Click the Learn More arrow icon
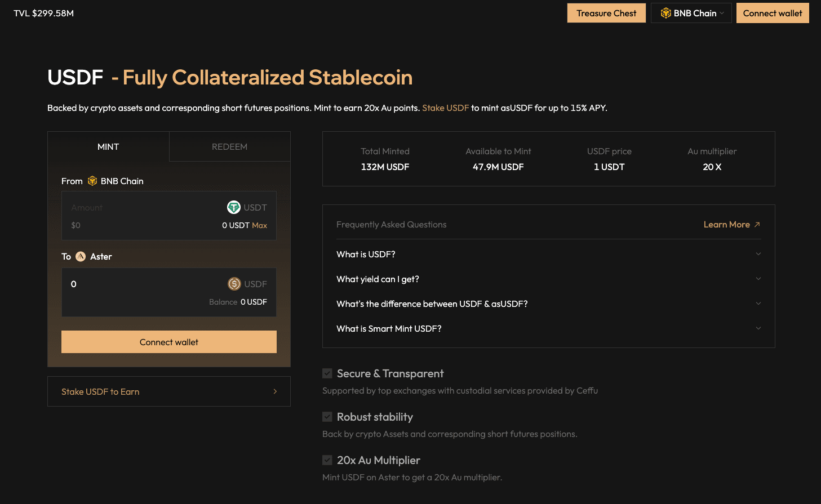821x504 pixels. click(x=757, y=224)
